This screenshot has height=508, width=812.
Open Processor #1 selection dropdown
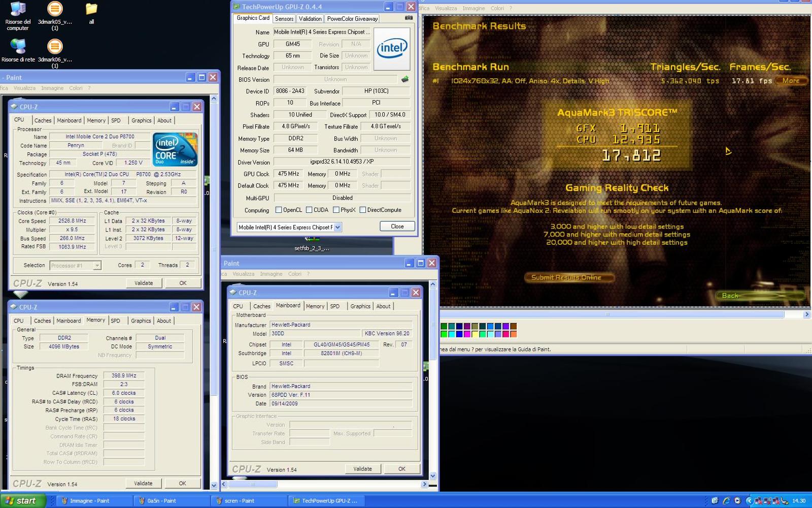tap(97, 265)
